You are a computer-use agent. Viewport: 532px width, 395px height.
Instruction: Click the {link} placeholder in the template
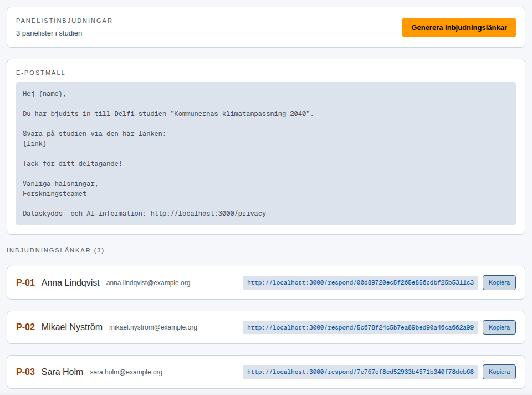click(x=34, y=144)
